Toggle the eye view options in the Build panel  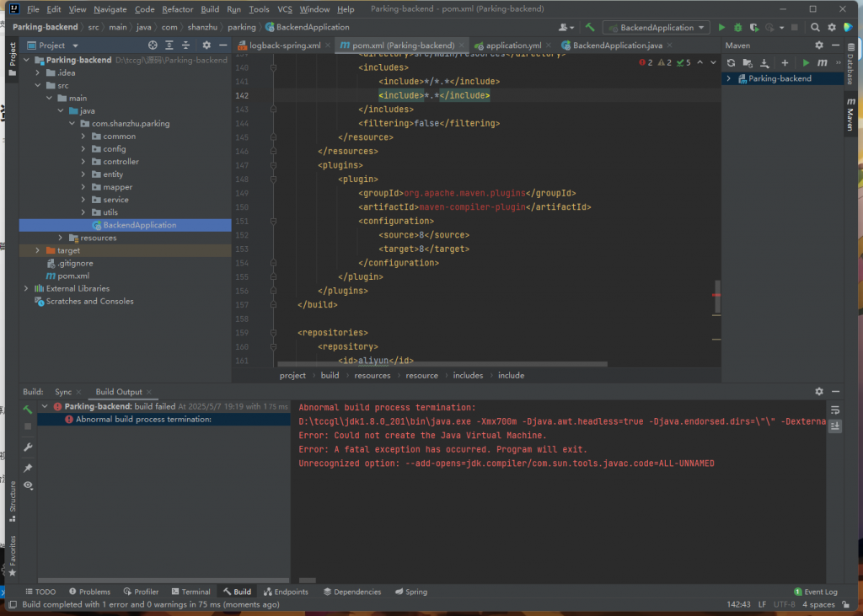27,485
